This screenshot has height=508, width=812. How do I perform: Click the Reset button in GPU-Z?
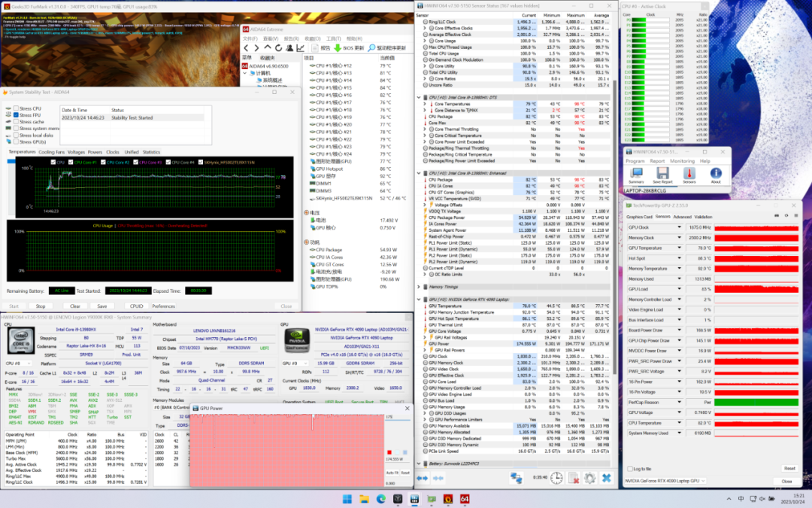(789, 468)
